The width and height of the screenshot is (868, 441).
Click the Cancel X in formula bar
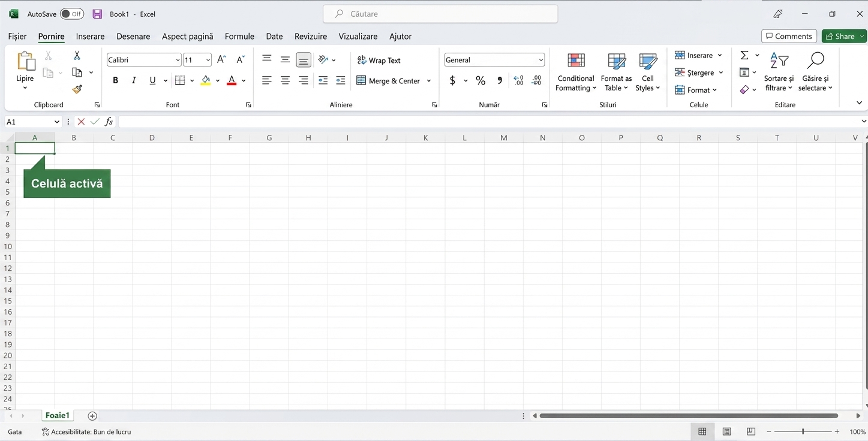coord(81,122)
